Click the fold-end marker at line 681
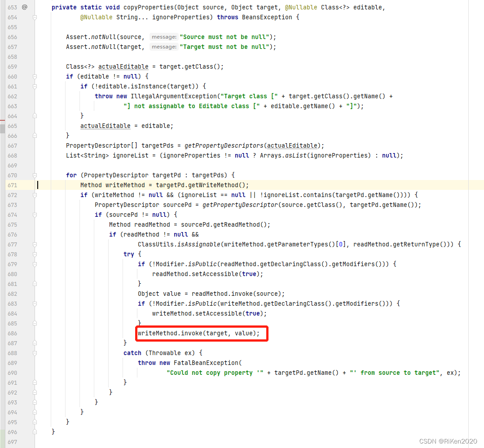The width and height of the screenshot is (484, 448). (x=35, y=284)
